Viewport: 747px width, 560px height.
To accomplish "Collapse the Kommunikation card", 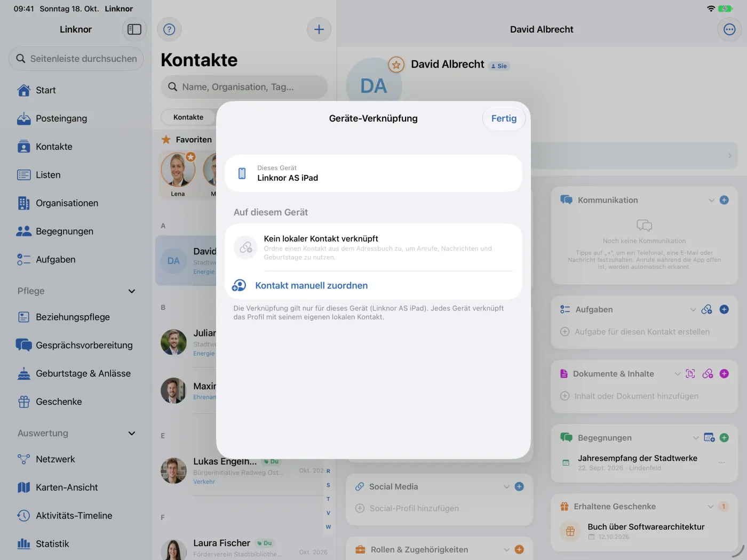I will (711, 200).
